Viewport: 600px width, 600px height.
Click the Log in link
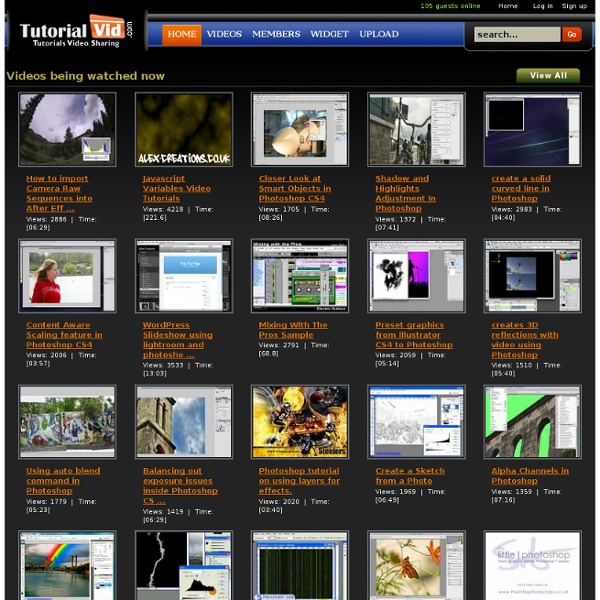tap(543, 6)
